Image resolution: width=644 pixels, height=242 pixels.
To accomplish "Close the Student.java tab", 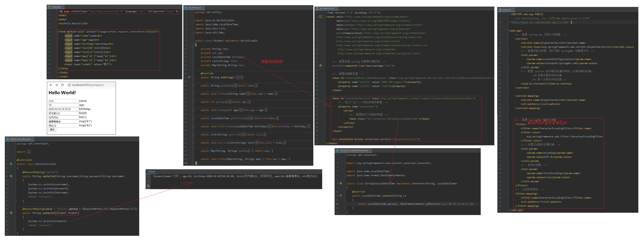I will click(203, 7).
